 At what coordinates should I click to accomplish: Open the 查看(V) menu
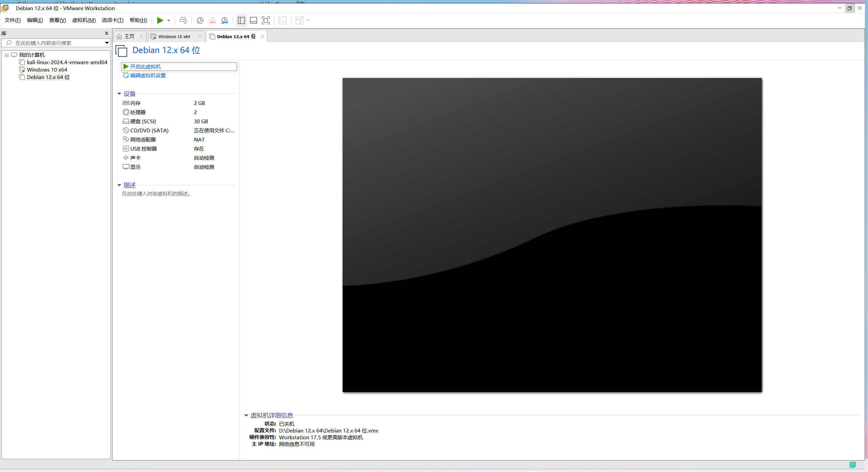[58, 20]
